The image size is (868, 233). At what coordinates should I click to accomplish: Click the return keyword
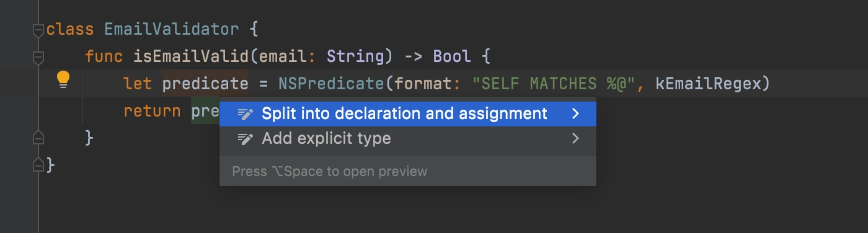click(152, 112)
